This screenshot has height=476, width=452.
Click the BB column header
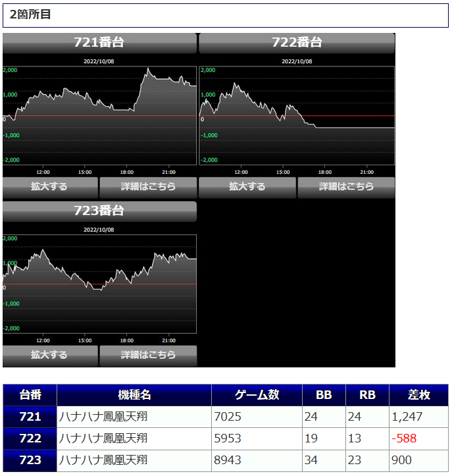(324, 395)
